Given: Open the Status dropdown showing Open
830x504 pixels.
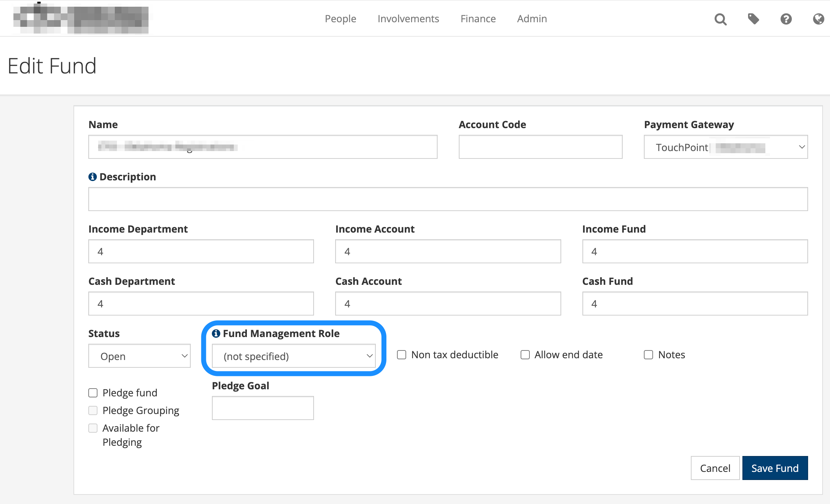Looking at the screenshot, I should pos(140,356).
